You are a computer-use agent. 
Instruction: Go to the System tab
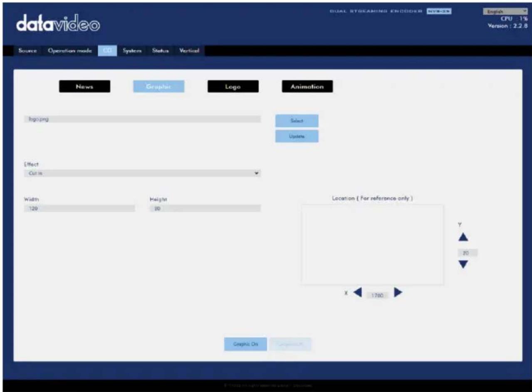(132, 51)
